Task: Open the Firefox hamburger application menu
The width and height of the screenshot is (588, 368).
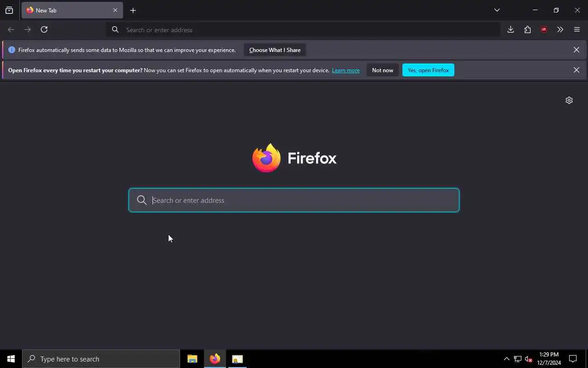Action: (577, 29)
